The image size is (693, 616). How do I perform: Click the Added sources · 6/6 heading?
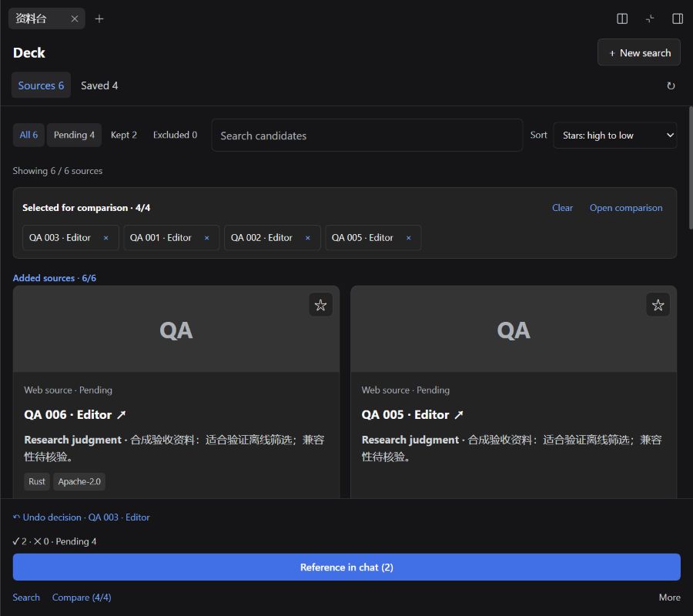[x=55, y=278]
